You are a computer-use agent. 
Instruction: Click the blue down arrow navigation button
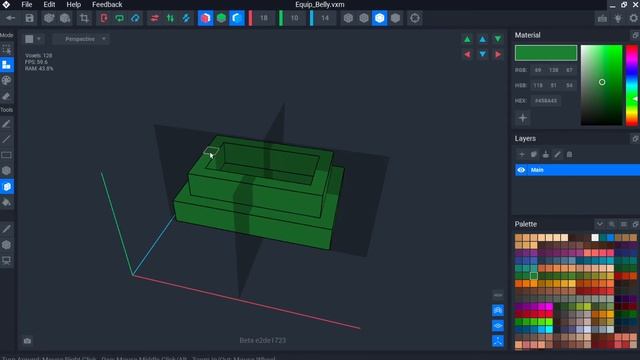[x=483, y=54]
